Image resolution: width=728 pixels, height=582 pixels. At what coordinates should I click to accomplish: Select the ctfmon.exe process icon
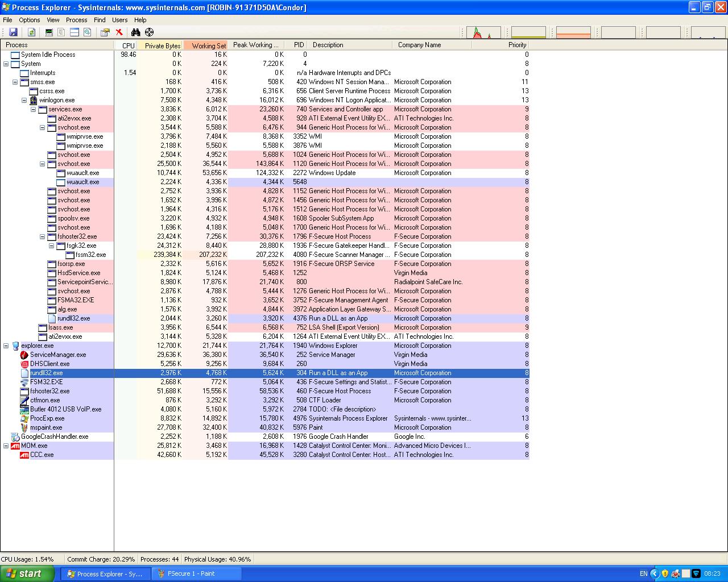(24, 400)
